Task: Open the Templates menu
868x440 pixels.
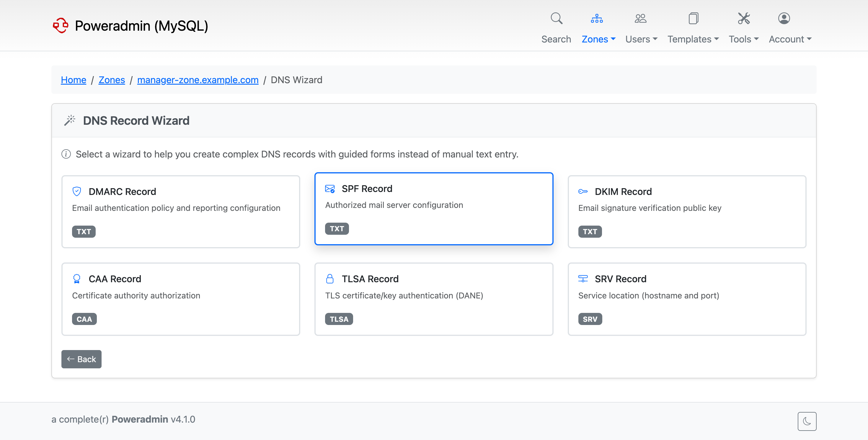Action: (693, 39)
